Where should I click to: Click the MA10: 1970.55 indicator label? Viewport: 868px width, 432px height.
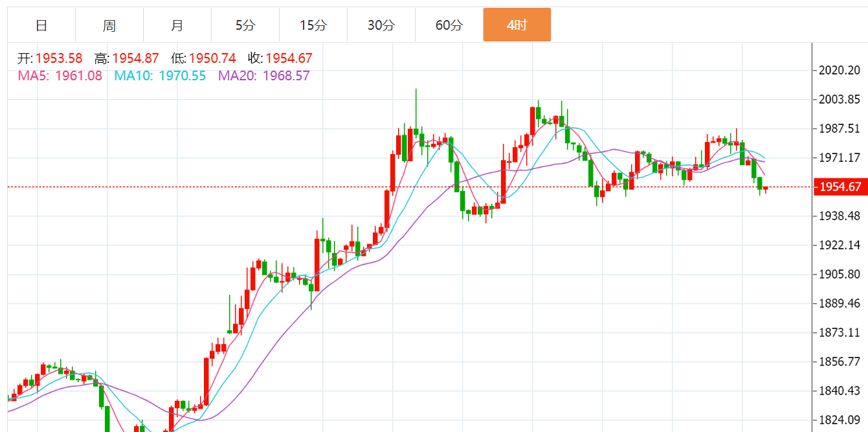(160, 76)
